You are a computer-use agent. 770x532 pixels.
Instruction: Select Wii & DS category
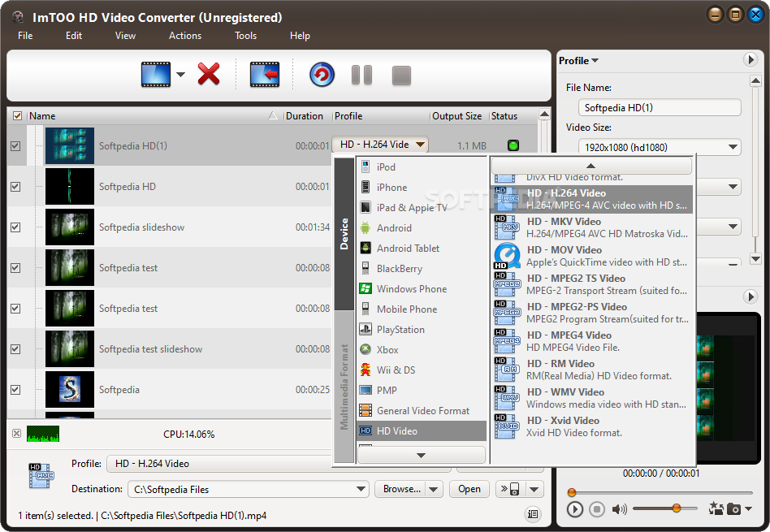[x=422, y=370]
